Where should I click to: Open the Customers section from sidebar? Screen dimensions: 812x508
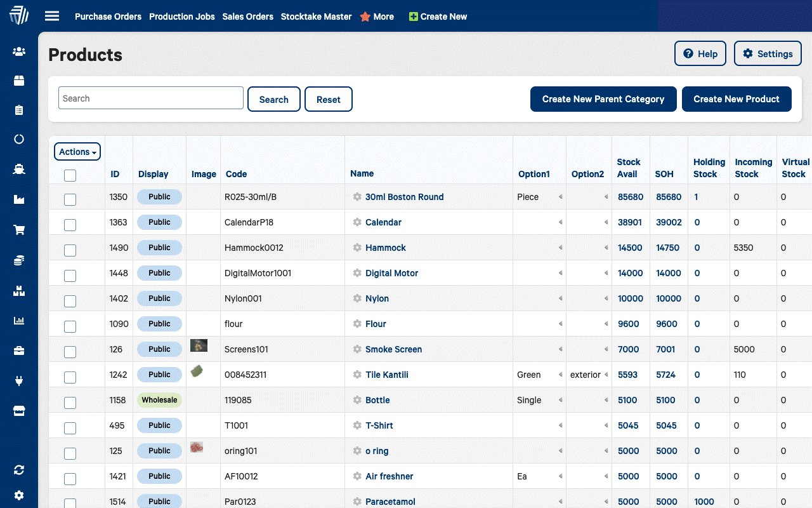(18, 51)
